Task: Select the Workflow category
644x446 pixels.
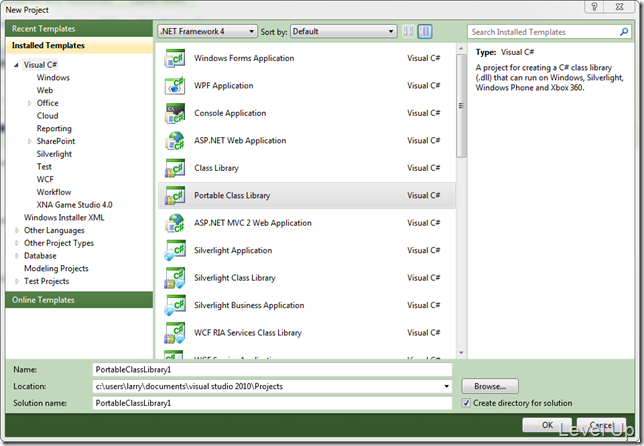Action: [x=54, y=192]
